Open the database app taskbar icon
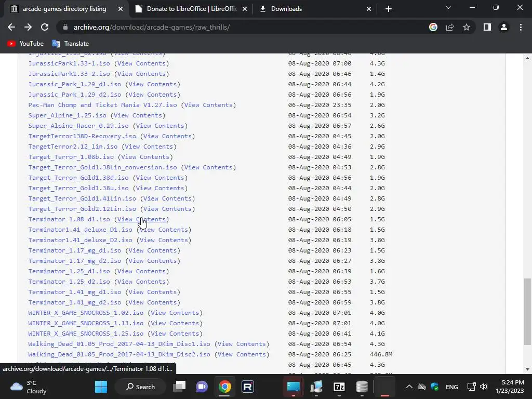 pos(362,387)
